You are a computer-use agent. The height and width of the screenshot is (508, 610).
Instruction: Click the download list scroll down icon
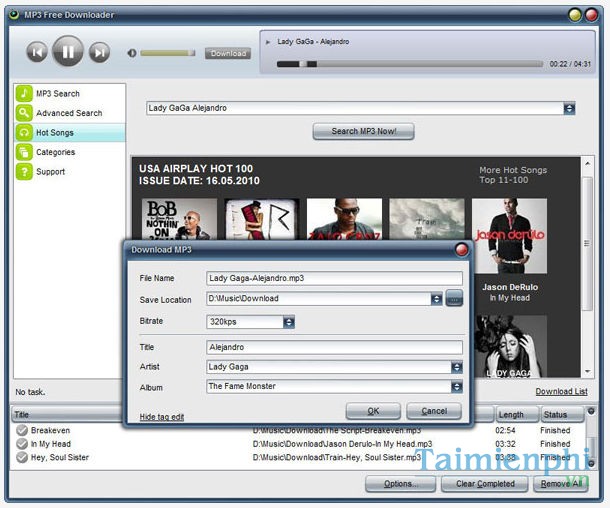coord(591,464)
